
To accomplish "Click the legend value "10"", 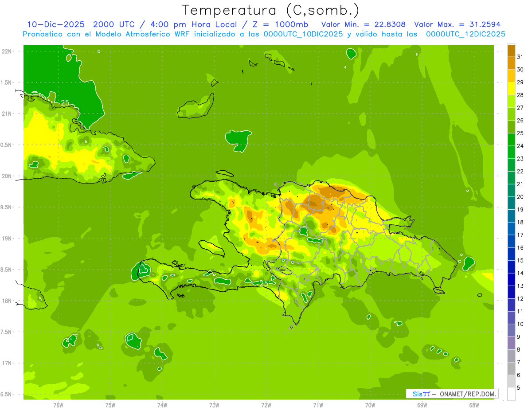I will click(520, 324).
